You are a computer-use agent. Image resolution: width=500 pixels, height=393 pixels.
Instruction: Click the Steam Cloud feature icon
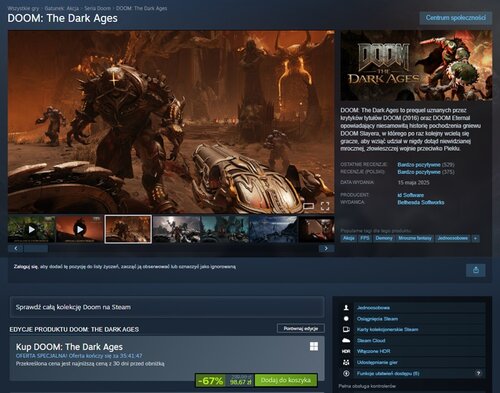346,340
